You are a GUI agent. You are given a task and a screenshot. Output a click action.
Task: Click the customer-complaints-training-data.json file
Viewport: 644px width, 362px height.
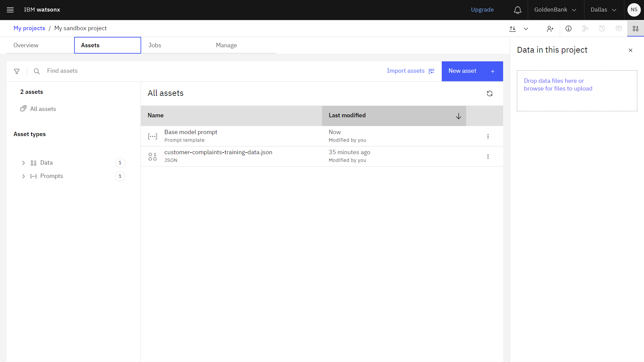[x=218, y=153]
